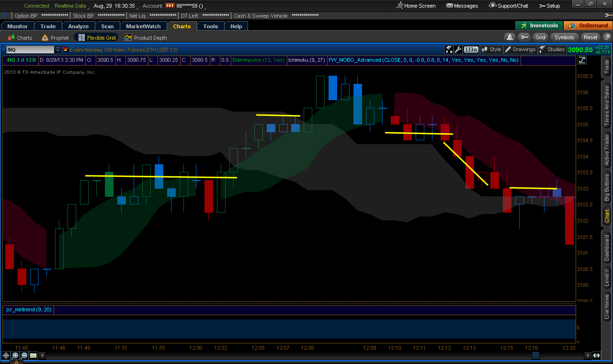Expand the account info bar arrow
Screen dimensions: 613x364
5,16
